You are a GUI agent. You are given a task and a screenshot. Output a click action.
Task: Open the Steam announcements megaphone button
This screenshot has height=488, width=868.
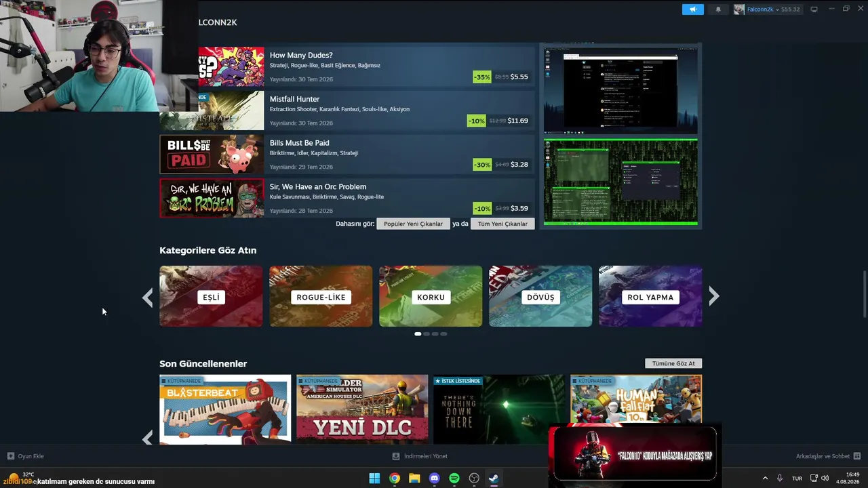click(692, 9)
